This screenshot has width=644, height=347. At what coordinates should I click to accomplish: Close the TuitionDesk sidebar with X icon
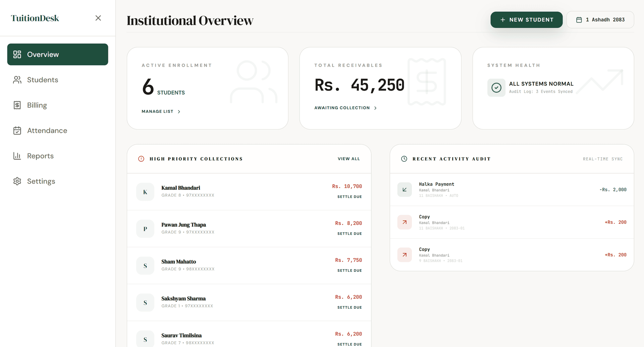point(98,18)
